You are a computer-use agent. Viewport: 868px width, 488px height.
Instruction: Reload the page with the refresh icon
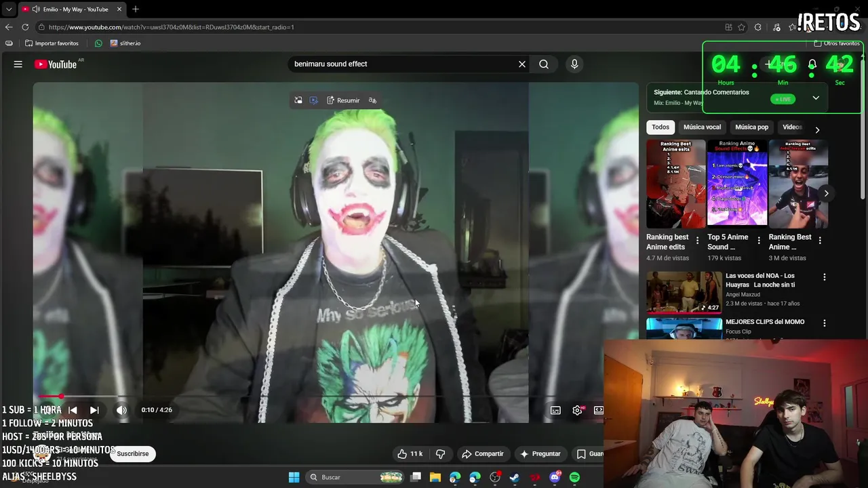pyautogui.click(x=25, y=27)
